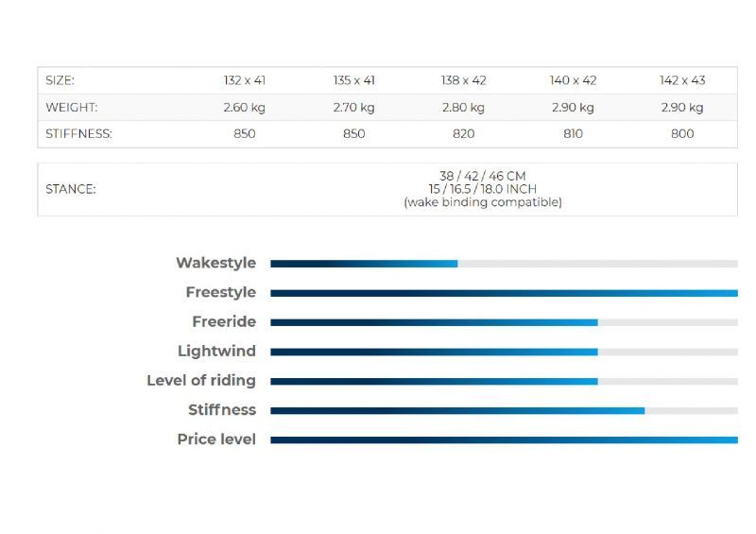Click the wake binding compatible note

click(x=483, y=202)
